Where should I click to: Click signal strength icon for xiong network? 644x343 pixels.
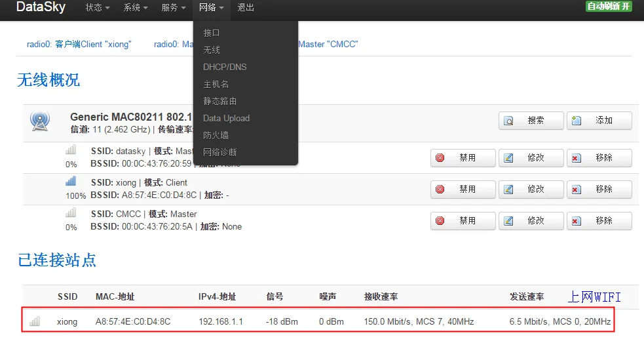pos(71,182)
